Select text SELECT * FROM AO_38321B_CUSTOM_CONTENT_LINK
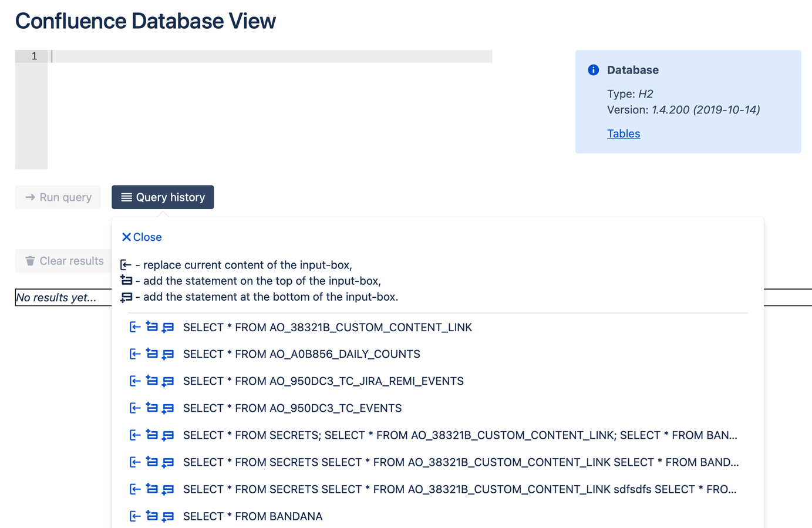This screenshot has height=528, width=812. pos(328,327)
